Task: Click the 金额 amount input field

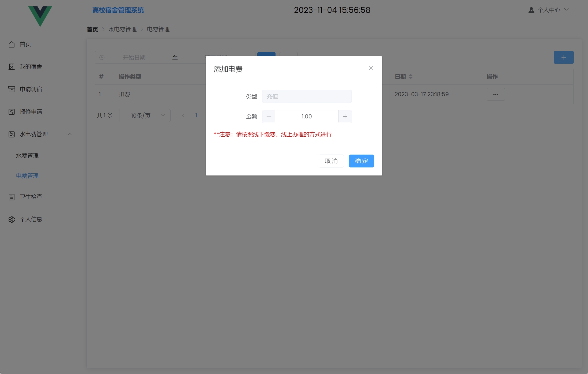Action: (307, 117)
